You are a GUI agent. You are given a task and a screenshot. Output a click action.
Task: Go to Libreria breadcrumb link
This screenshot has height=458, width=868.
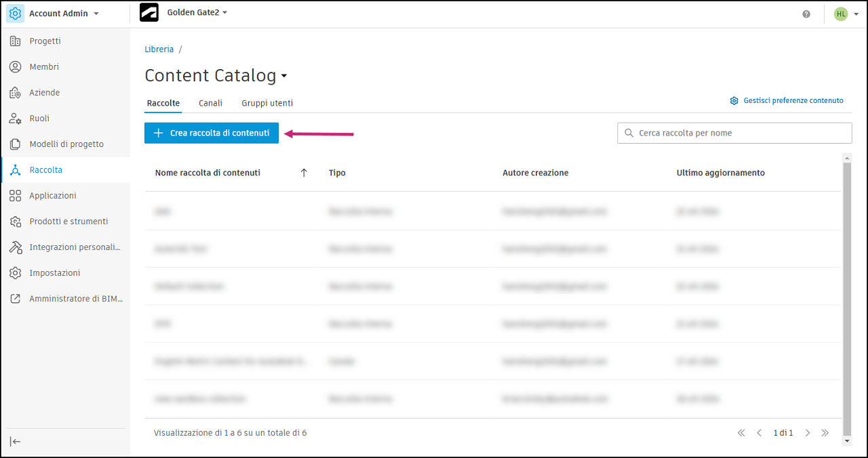[159, 49]
